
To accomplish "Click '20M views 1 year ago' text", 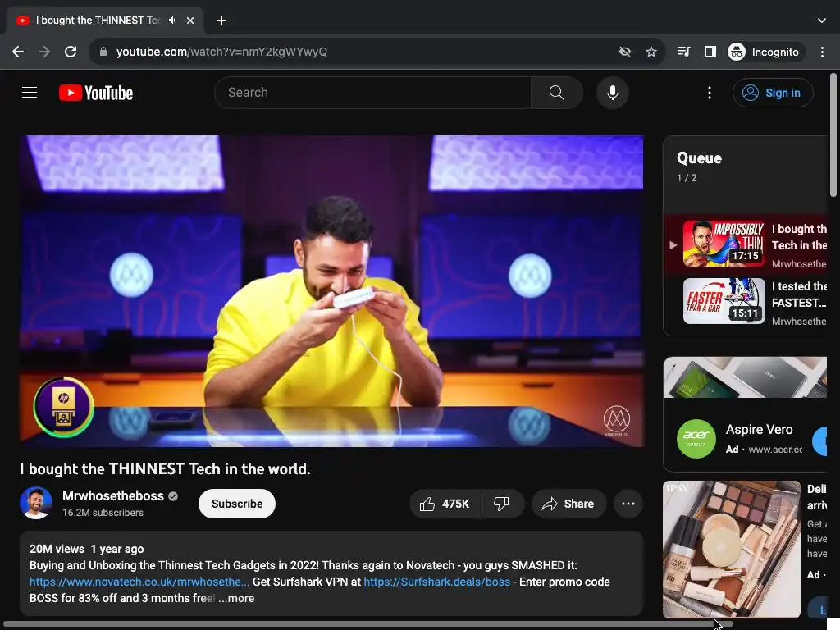I will coord(87,549).
